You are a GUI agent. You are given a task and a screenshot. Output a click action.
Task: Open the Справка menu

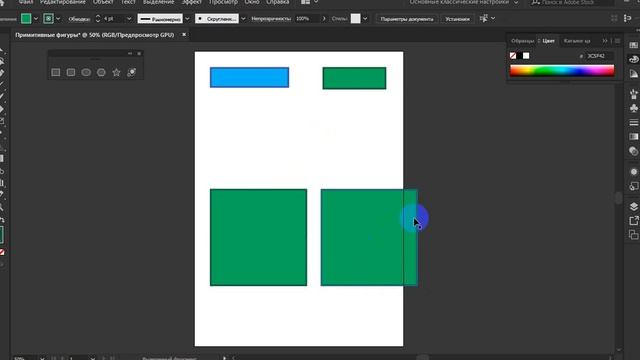tap(278, 2)
